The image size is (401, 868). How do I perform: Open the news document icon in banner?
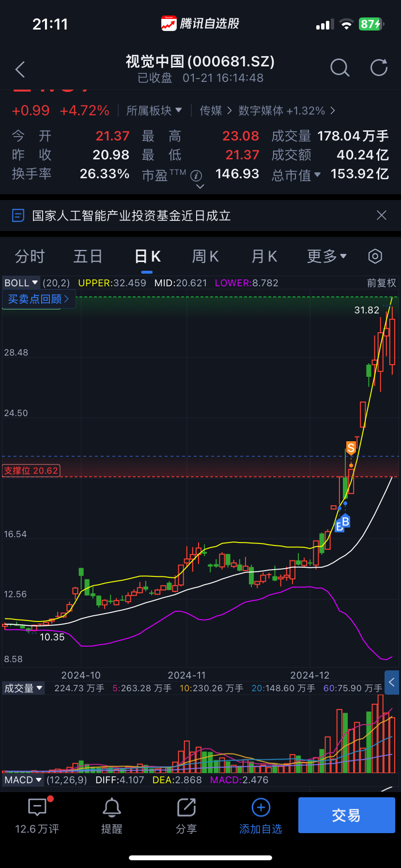click(x=18, y=215)
